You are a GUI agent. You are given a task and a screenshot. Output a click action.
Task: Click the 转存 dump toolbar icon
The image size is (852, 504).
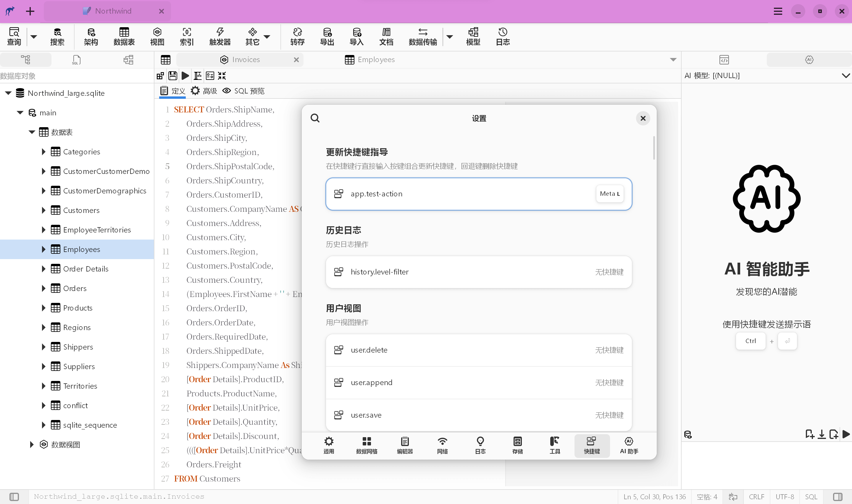(x=297, y=36)
